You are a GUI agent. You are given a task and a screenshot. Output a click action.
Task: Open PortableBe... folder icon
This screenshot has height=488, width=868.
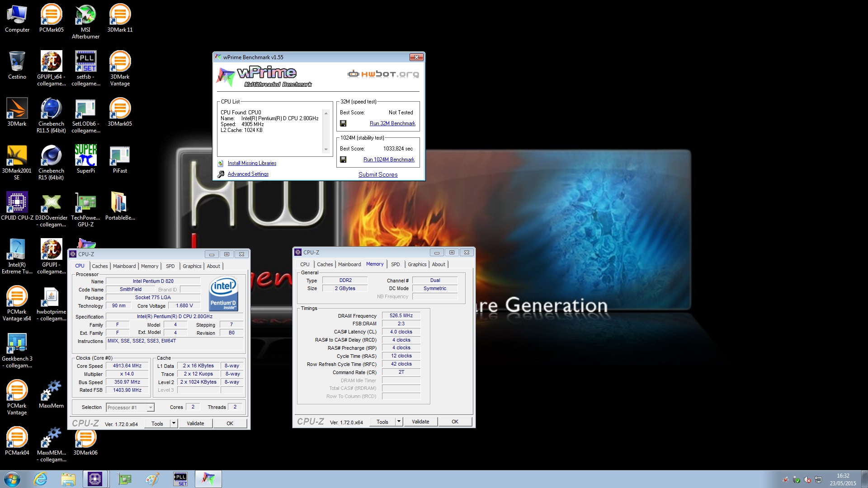click(x=120, y=206)
